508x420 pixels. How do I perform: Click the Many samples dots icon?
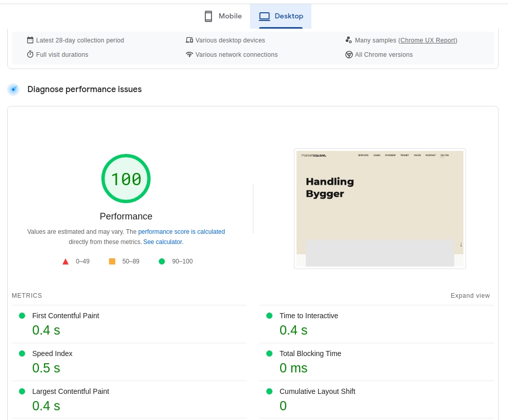(349, 40)
